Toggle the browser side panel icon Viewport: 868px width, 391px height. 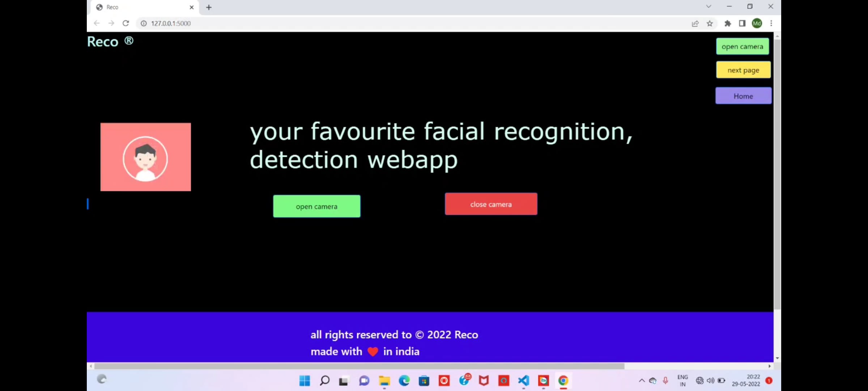tap(742, 24)
